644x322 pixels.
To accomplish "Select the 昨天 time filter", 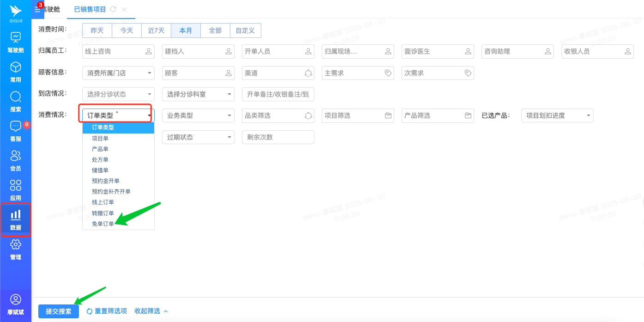I will [x=97, y=30].
